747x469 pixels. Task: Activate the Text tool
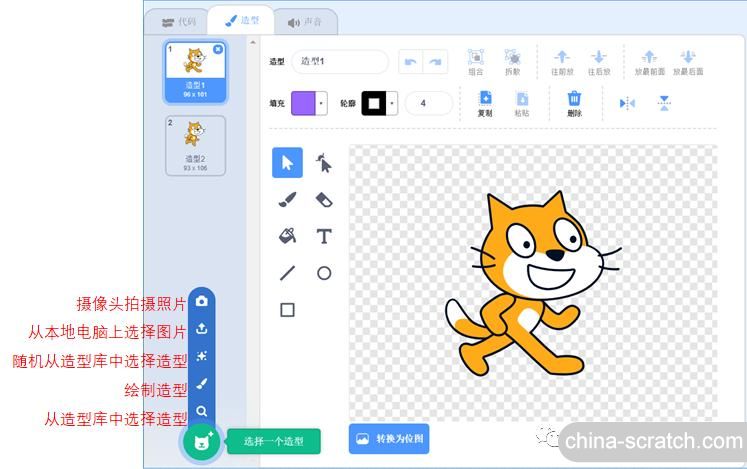coord(324,236)
